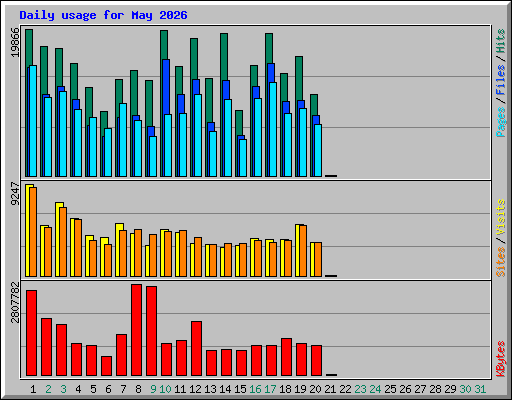This screenshot has height=400, width=512.
Task: Click the cyan pages bar for day 17
Action: click(273, 129)
